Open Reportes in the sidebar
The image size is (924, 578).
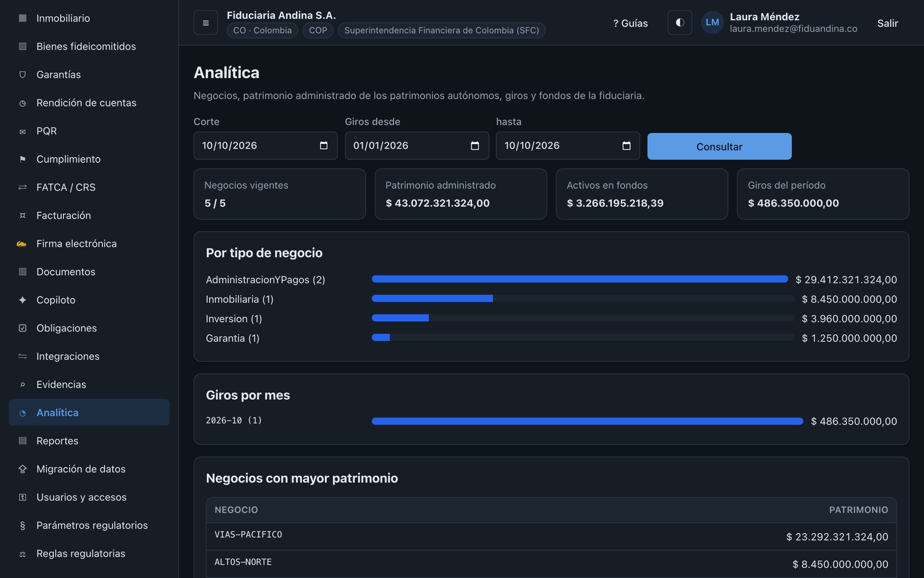click(89, 441)
